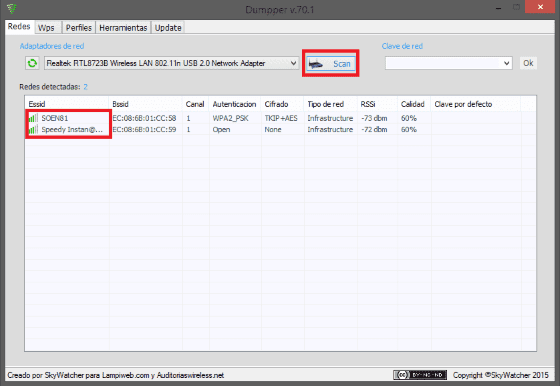
Task: Confirm network key with Ok button
Action: click(528, 63)
